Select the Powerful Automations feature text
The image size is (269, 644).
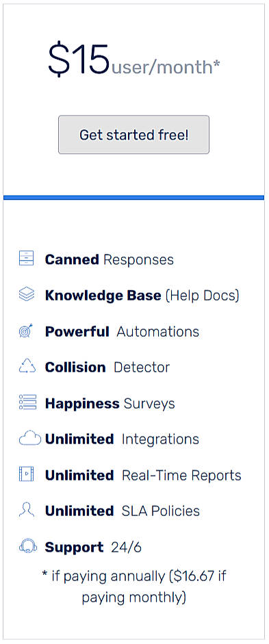click(122, 331)
